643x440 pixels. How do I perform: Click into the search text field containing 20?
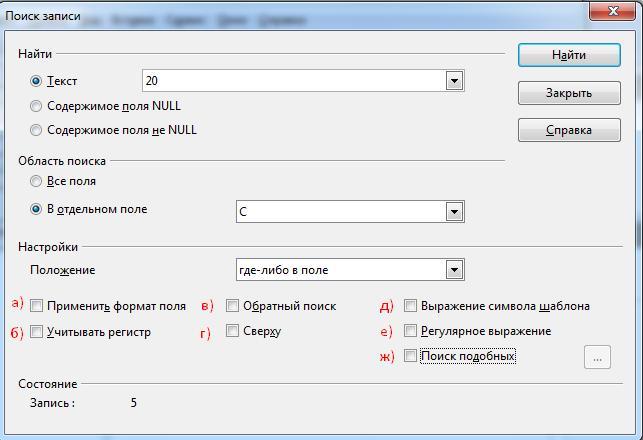(x=294, y=81)
